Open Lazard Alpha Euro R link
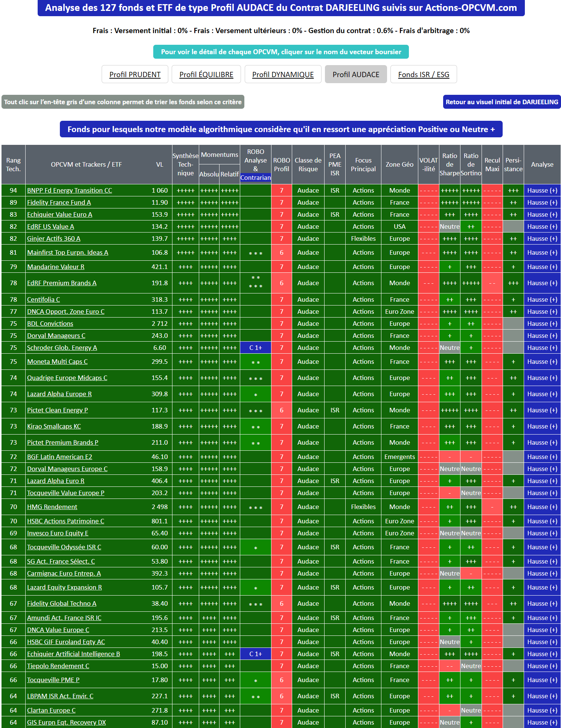Screen dimensions: 561x728 point(56,481)
